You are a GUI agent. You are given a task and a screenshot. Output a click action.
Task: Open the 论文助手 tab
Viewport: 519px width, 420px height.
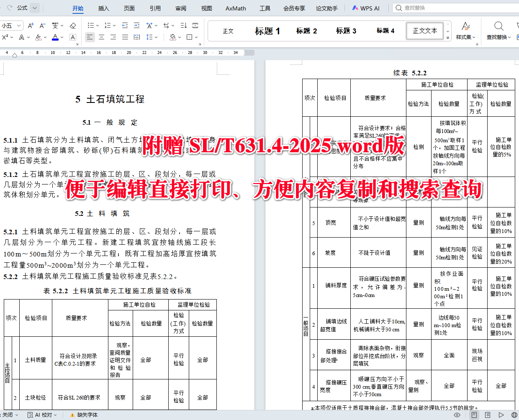coord(327,8)
